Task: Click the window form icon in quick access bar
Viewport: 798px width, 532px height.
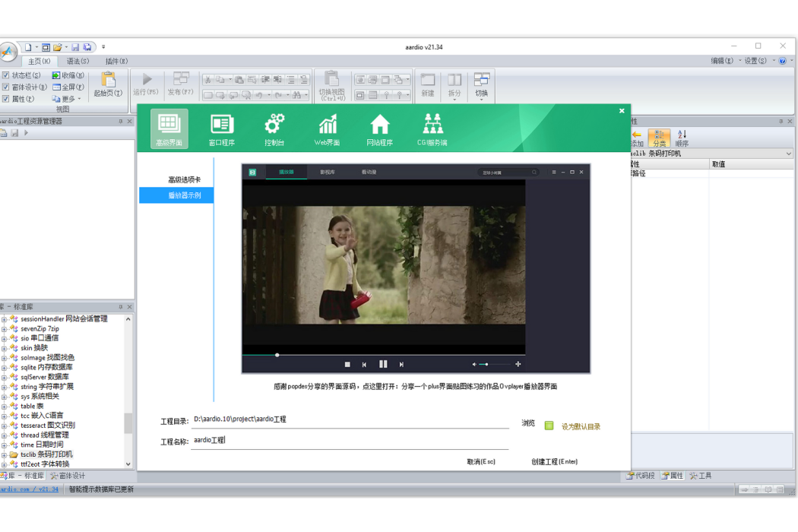Action: pos(46,47)
